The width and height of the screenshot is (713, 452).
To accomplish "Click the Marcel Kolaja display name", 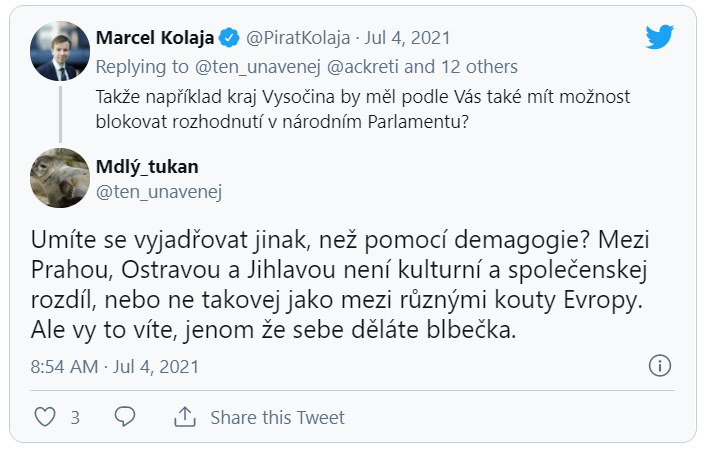I will tap(155, 38).
